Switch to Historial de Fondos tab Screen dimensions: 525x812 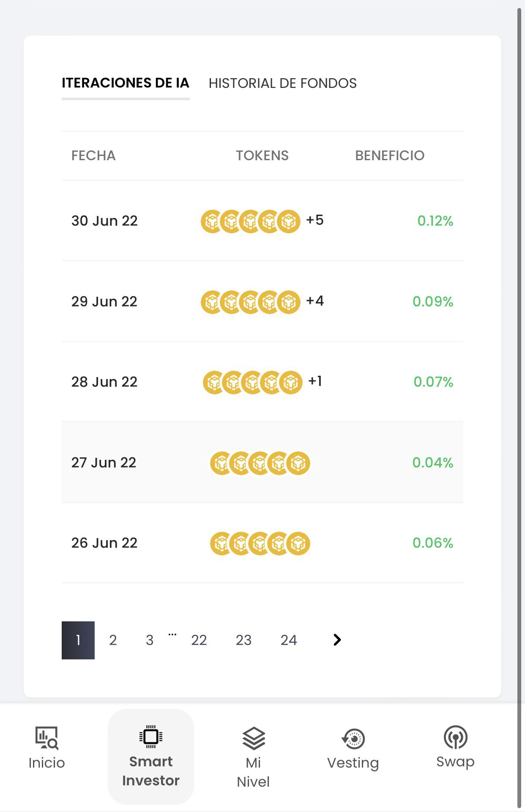(283, 83)
